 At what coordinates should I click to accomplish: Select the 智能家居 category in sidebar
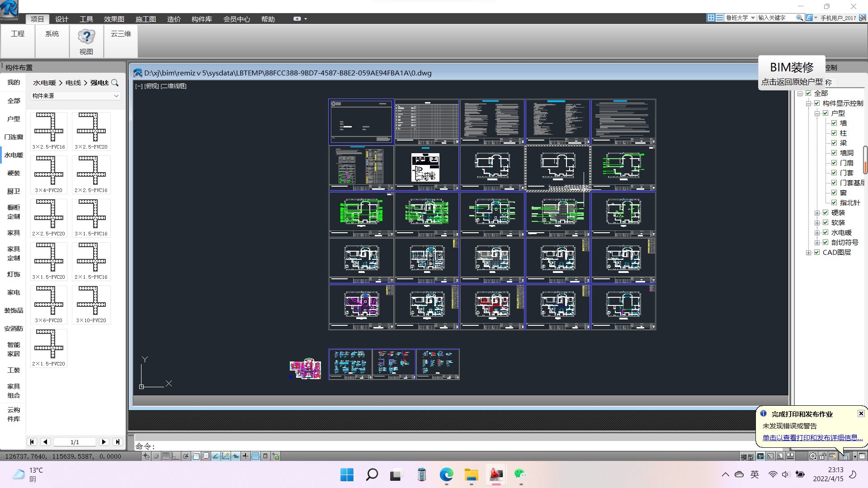pos(14,349)
